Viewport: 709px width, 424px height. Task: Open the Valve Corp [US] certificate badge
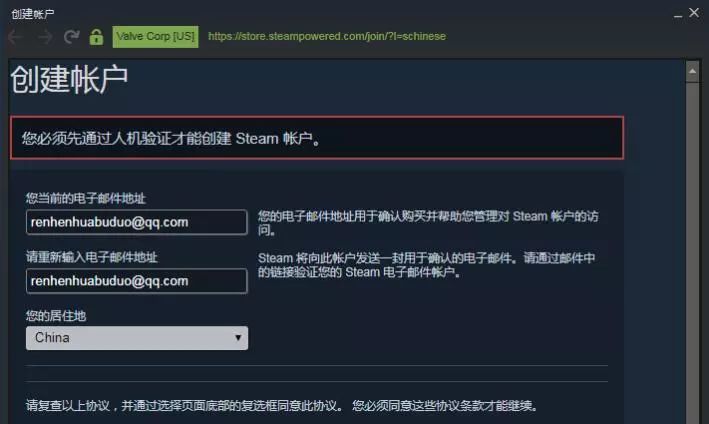[156, 37]
